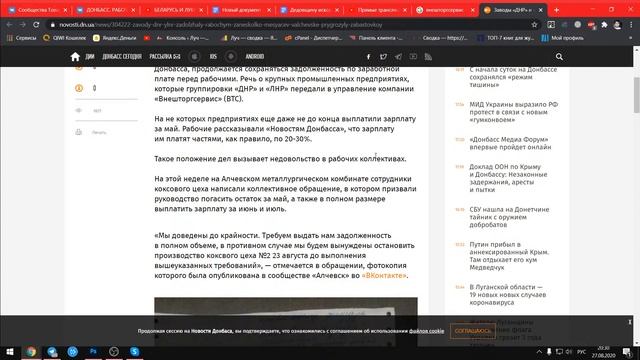Switch to the Прямые трансляции tab
Screen dimensions: 640x360
point(377,10)
